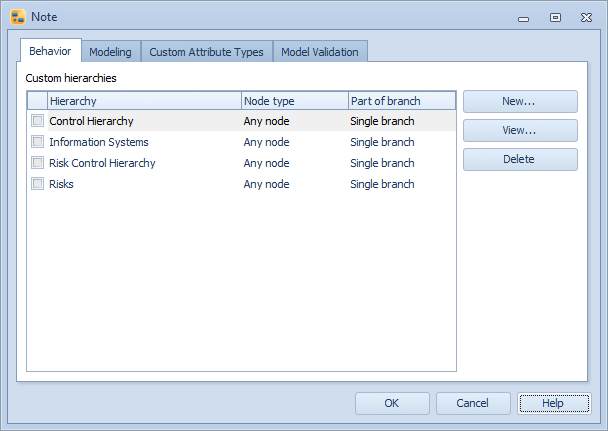Image resolution: width=608 pixels, height=431 pixels.
Task: Create a hierarchy with the New button
Action: point(519,102)
